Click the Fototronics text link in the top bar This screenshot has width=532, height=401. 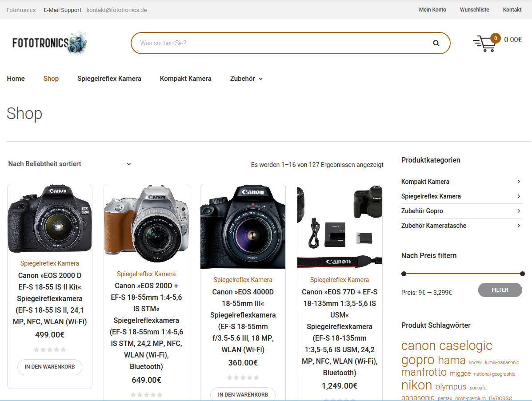point(21,10)
